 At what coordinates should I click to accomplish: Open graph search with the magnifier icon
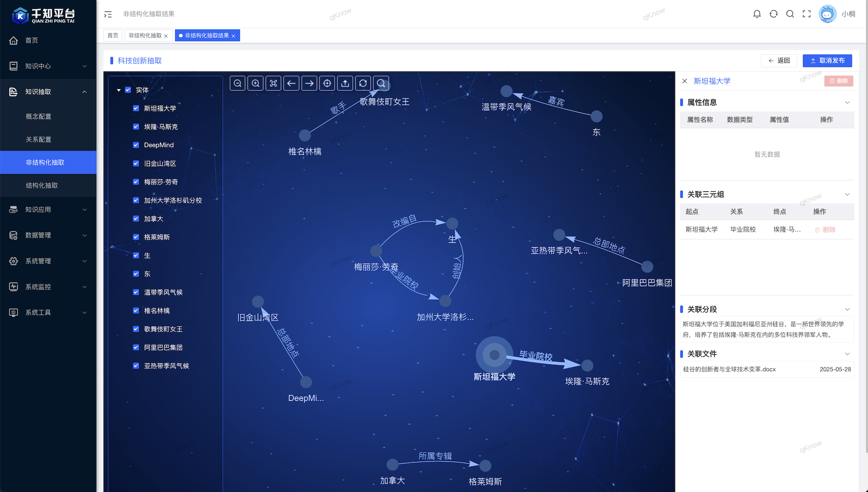click(x=381, y=83)
